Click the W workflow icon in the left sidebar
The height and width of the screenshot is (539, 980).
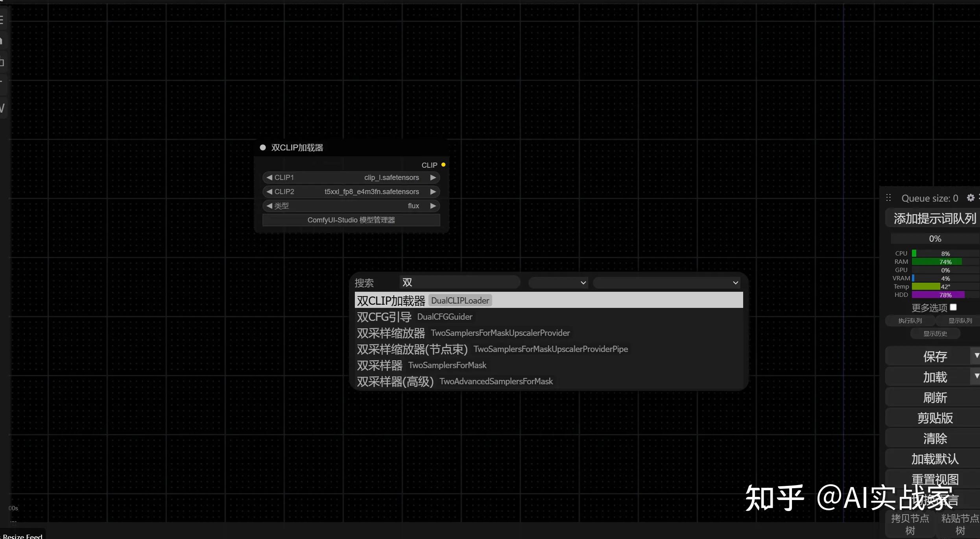pos(2,108)
